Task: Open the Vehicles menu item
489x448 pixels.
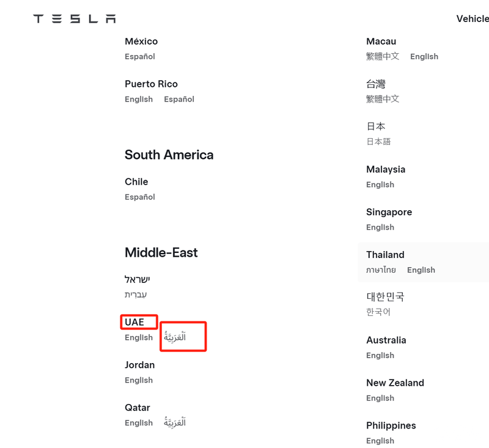Action: 472,19
